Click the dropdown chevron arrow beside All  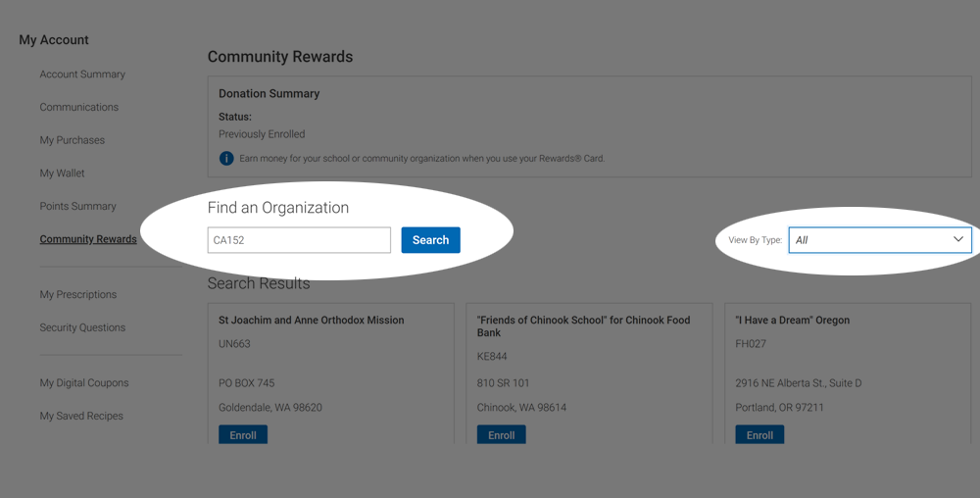click(x=958, y=239)
